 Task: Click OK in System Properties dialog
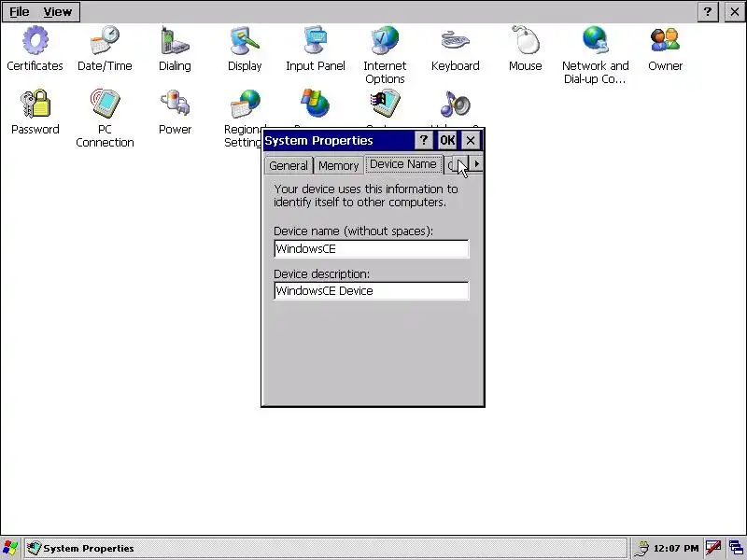[447, 141]
